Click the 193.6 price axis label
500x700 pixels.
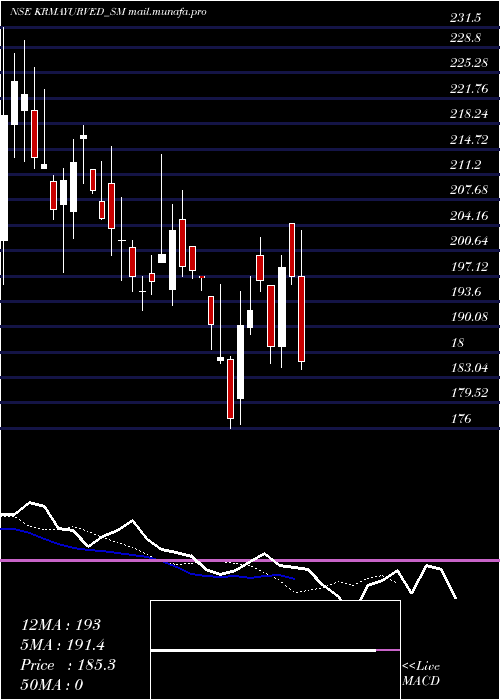point(465,292)
